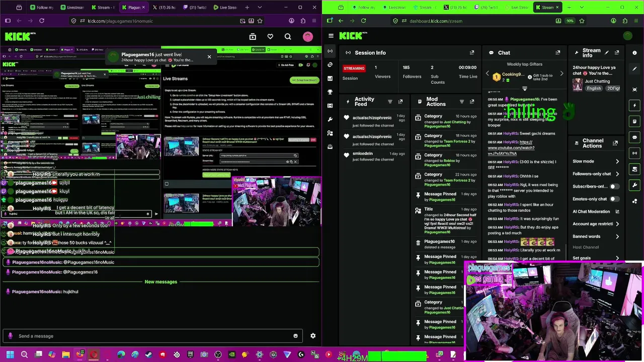Filter the Mod Actions list
The image size is (644, 362).
461,102
